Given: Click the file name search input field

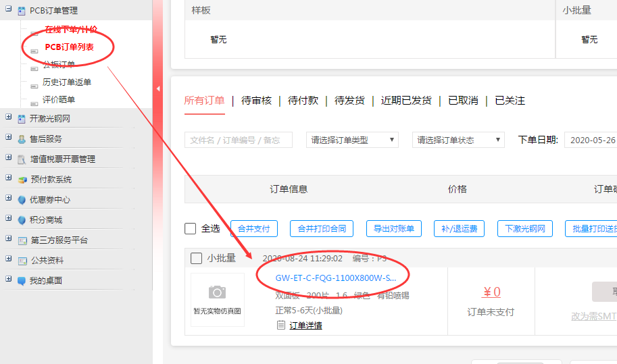Looking at the screenshot, I should coord(238,140).
